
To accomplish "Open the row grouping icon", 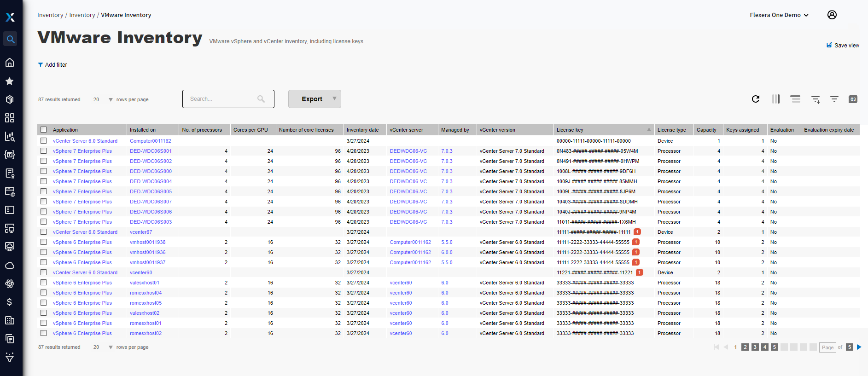I will click(795, 99).
